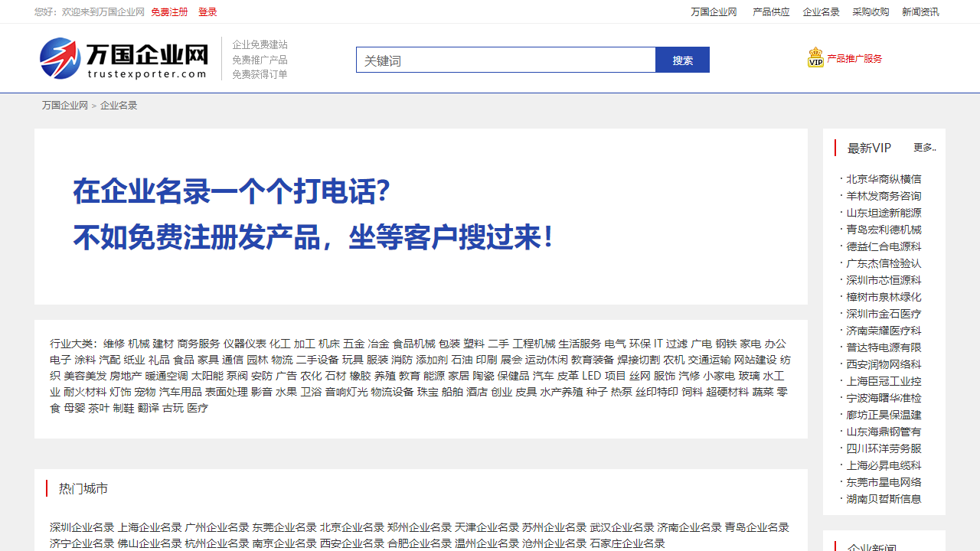Click the VIP crown icon
The height and width of the screenshot is (551, 980).
click(x=815, y=57)
